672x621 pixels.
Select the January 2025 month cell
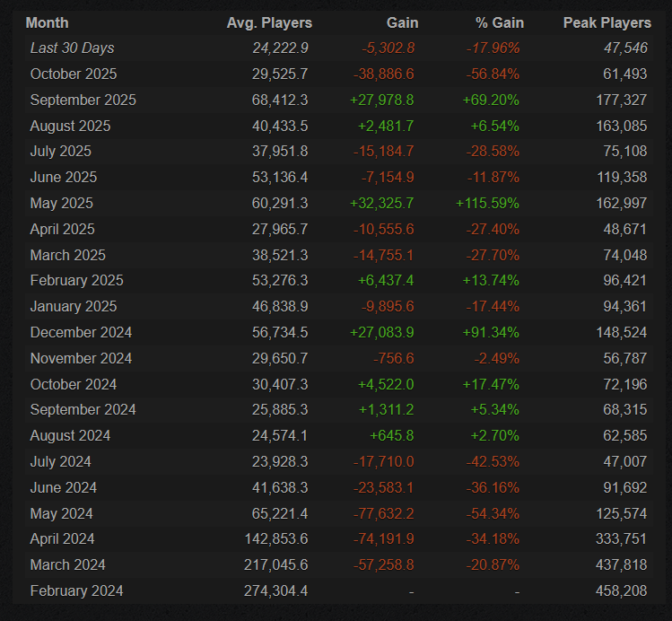pyautogui.click(x=74, y=306)
